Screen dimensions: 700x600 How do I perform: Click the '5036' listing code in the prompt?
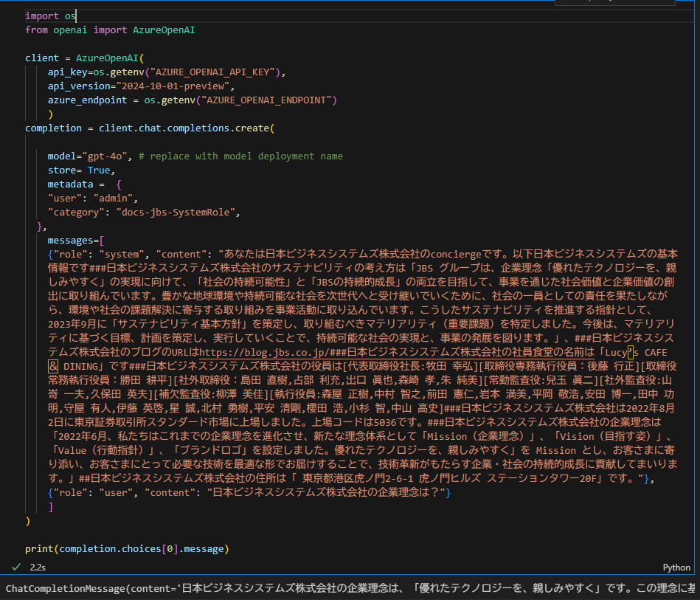click(x=385, y=422)
